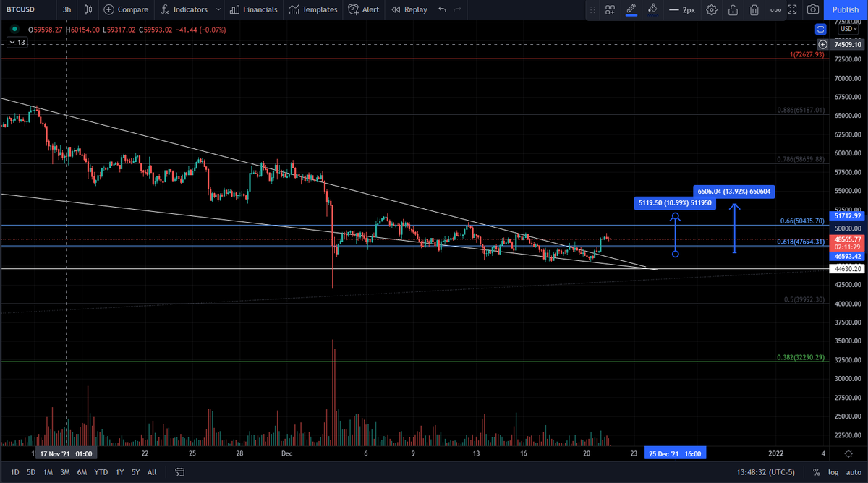Open the candlestick chart style selector
868x483 pixels.
click(x=88, y=9)
